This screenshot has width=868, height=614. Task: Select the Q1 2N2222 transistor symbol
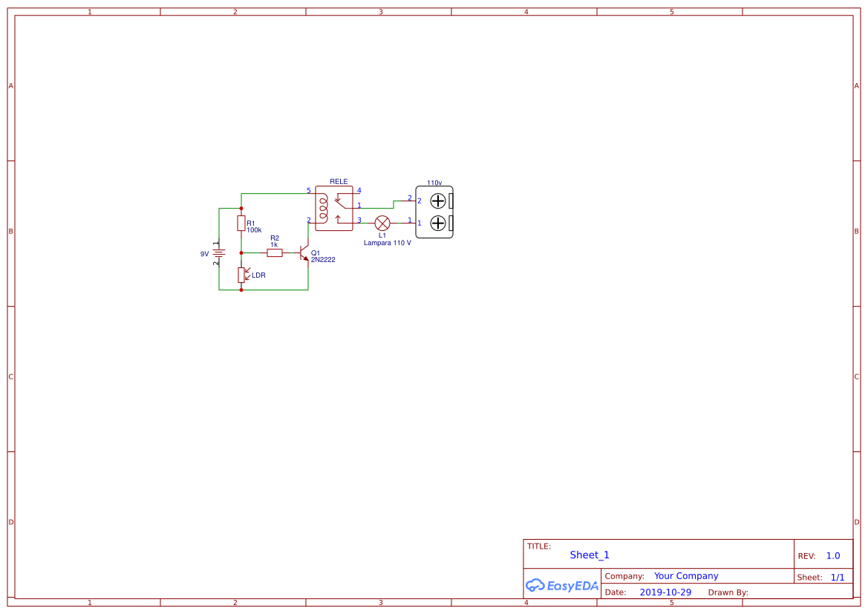[x=304, y=253]
